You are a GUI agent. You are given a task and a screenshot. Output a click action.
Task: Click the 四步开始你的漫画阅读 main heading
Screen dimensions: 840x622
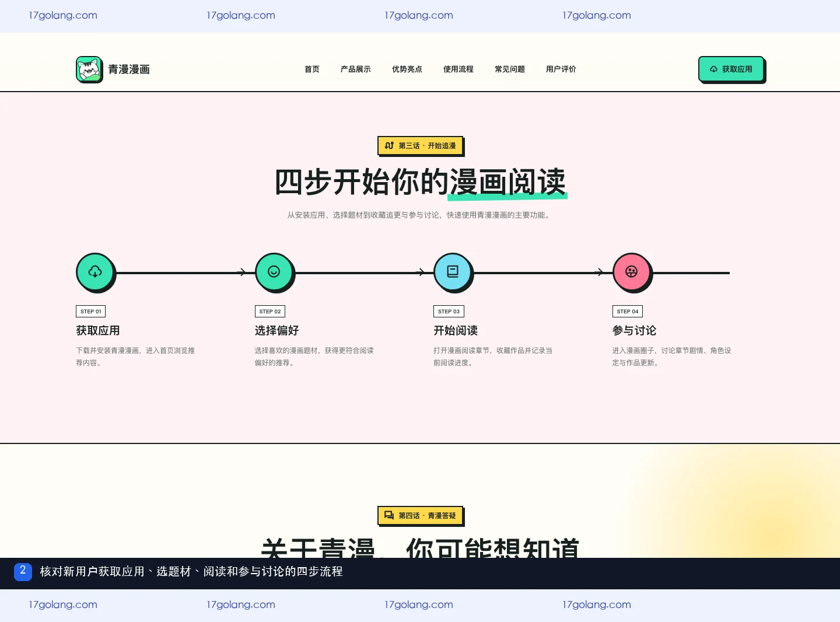point(420,182)
